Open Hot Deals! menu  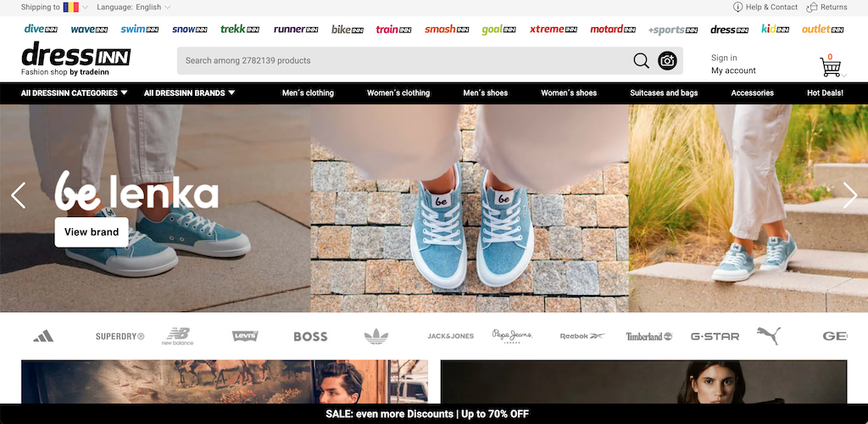tap(826, 93)
